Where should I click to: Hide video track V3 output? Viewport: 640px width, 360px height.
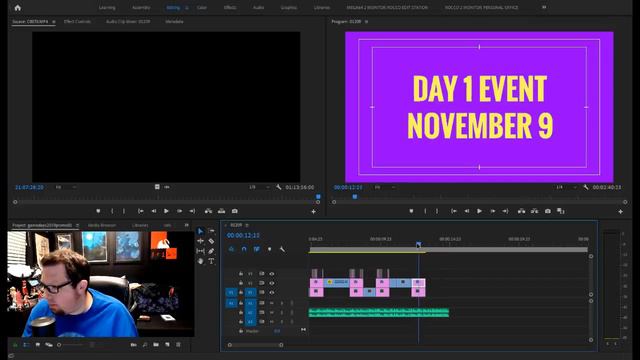[x=271, y=274]
